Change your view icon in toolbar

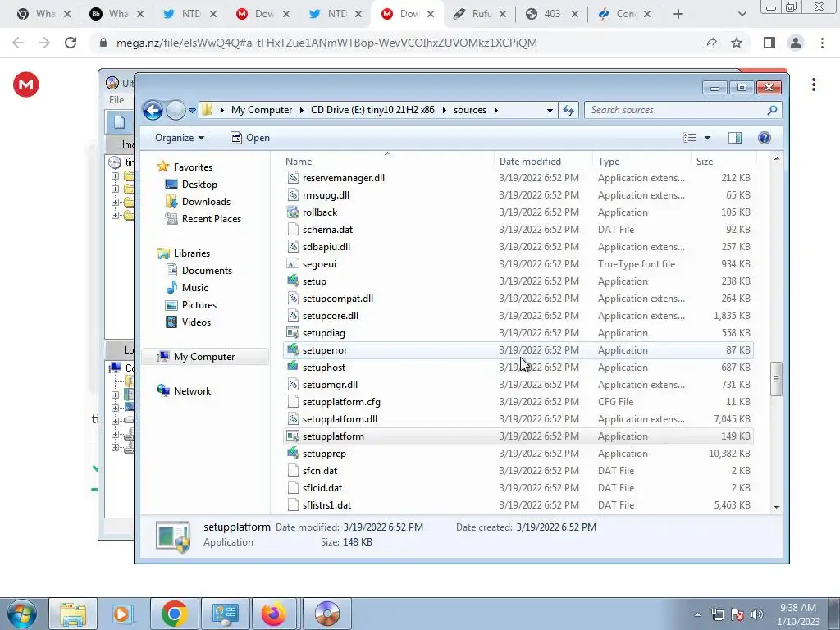pos(690,138)
